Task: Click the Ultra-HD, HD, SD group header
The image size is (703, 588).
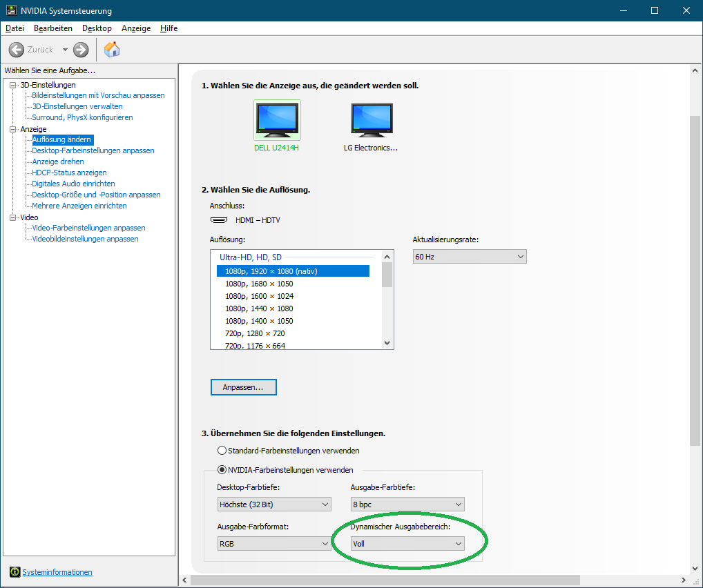Action: [x=251, y=257]
